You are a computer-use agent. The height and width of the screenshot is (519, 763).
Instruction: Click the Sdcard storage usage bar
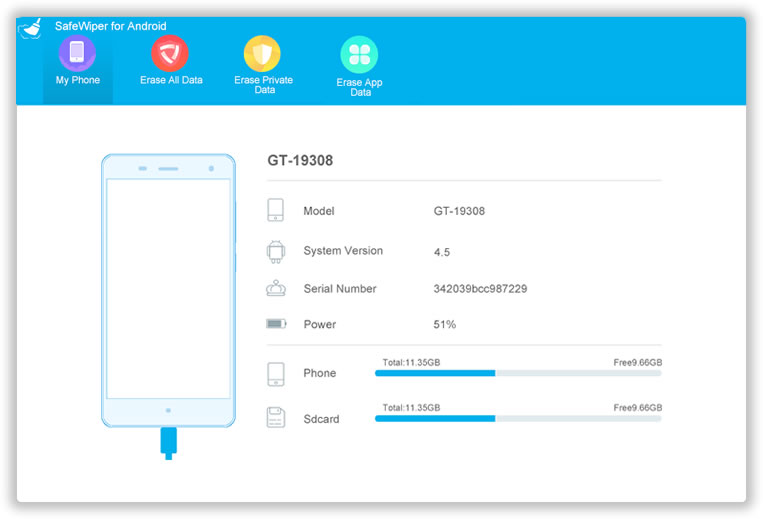coord(517,418)
